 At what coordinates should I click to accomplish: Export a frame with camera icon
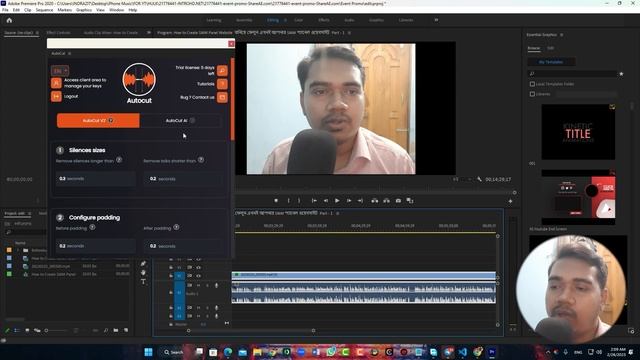click(x=398, y=200)
